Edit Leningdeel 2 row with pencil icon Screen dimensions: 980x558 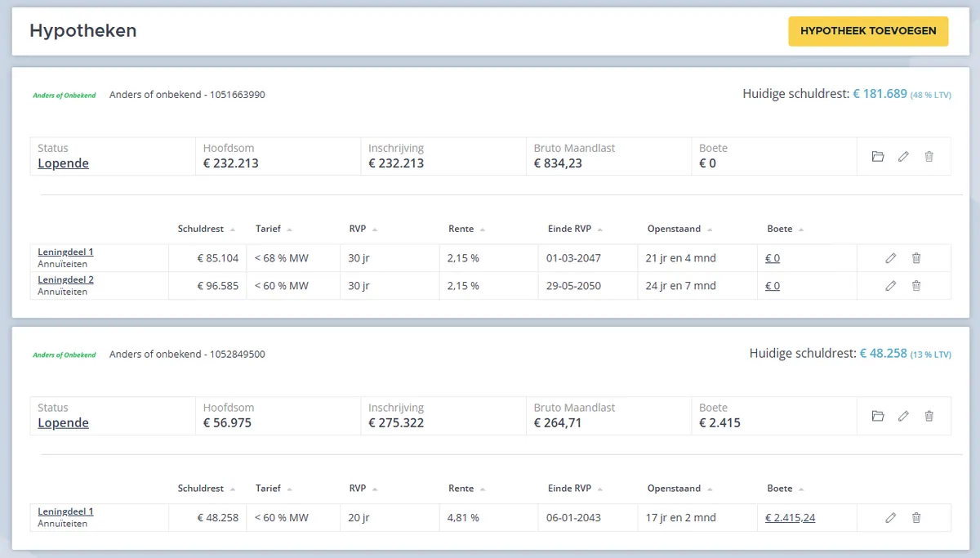891,286
